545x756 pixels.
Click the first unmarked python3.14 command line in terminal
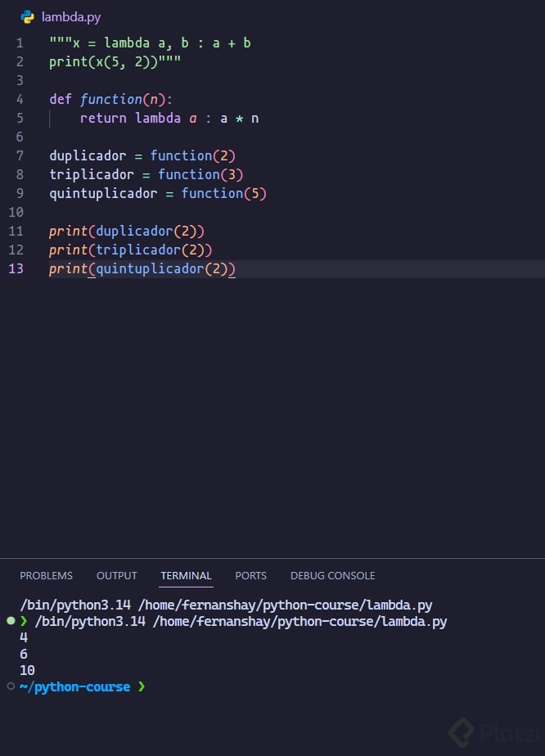(226, 605)
